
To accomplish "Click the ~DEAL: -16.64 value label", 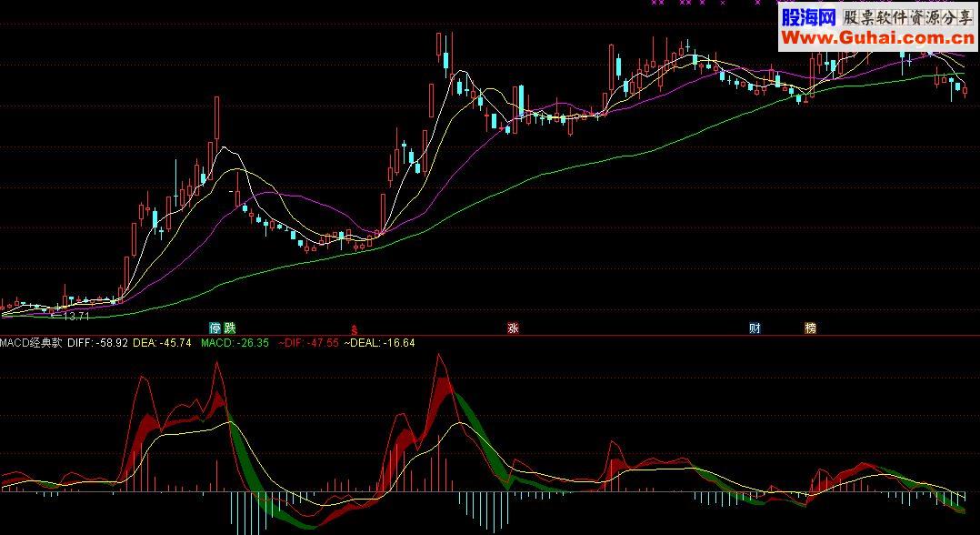I will [x=379, y=343].
